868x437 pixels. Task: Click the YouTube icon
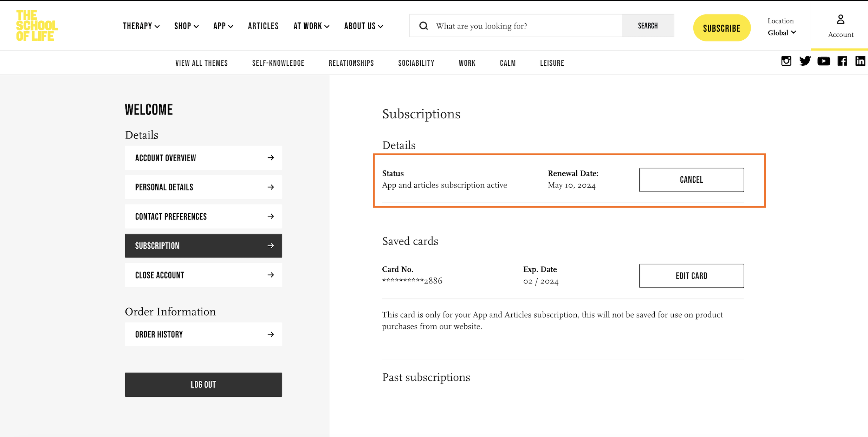click(x=823, y=61)
